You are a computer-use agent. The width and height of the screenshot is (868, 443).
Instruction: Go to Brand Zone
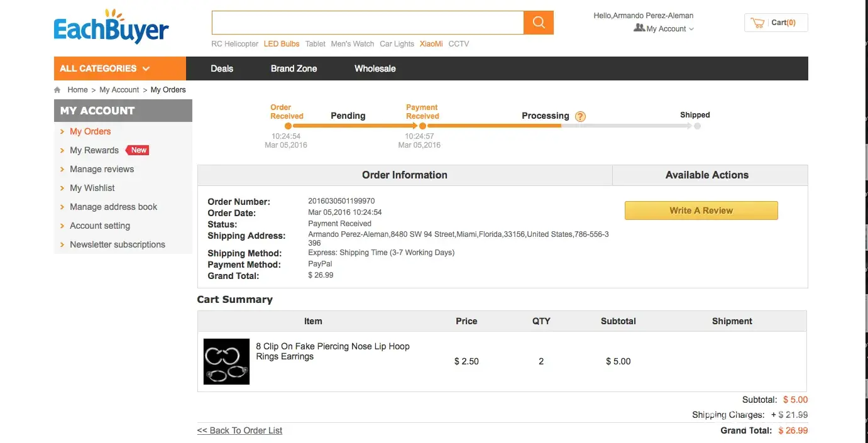(294, 68)
